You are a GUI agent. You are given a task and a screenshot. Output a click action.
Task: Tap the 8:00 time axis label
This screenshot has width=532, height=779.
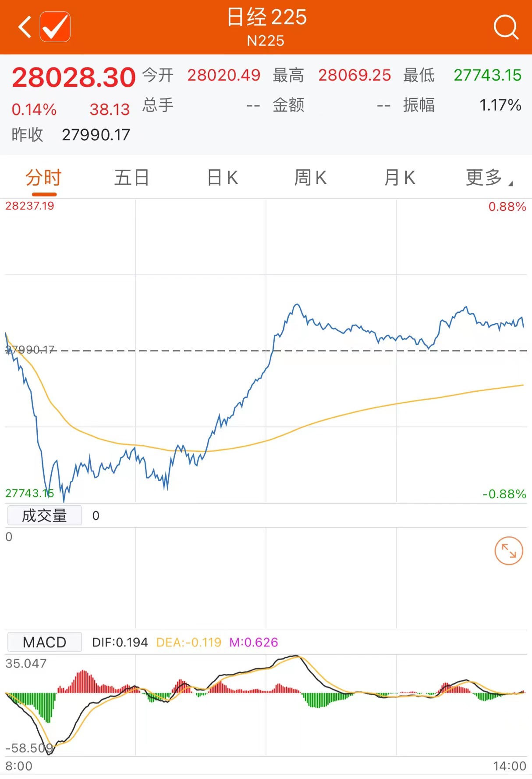click(x=19, y=766)
